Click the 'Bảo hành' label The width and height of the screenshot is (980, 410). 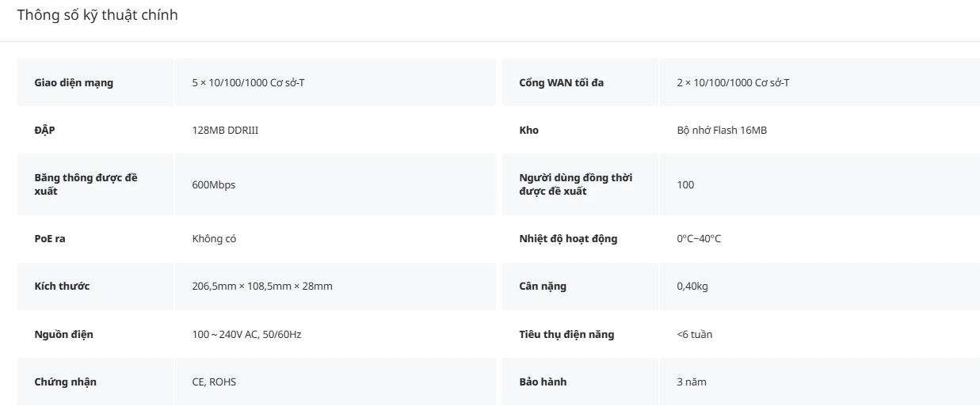543,382
